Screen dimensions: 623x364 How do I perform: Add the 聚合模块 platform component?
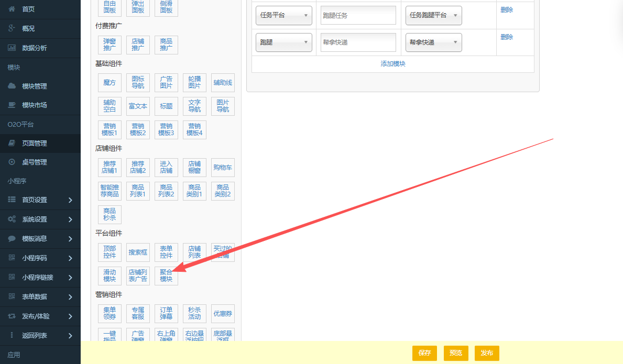166,276
